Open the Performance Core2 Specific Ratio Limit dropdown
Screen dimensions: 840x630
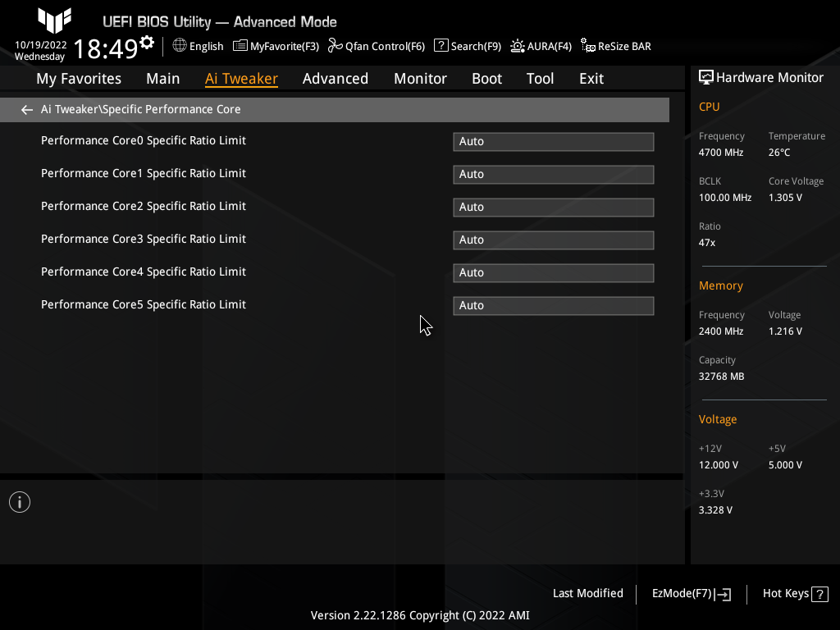(553, 207)
